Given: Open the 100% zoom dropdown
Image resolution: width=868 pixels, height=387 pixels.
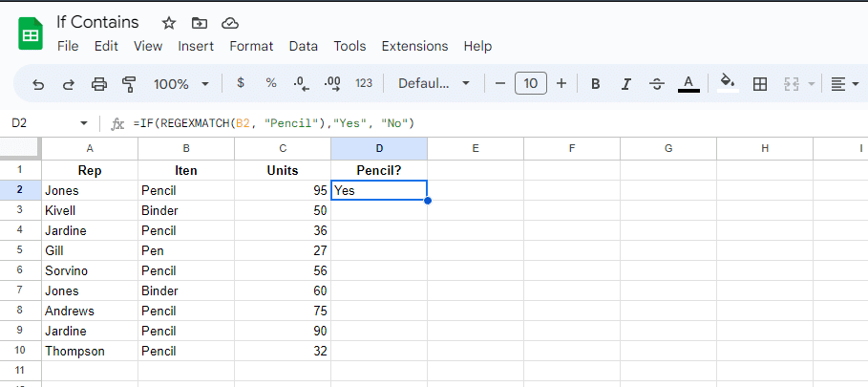Looking at the screenshot, I should coord(180,84).
